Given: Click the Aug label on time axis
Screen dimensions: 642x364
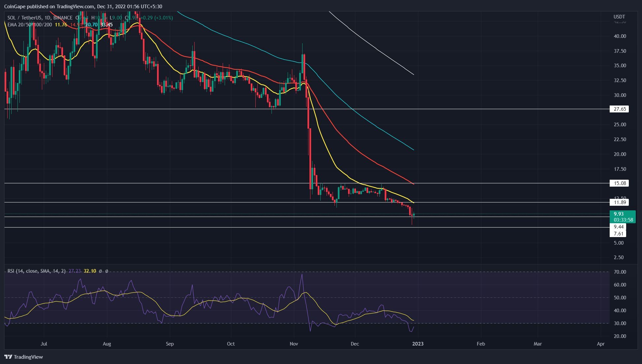Looking at the screenshot, I should click(x=107, y=344).
